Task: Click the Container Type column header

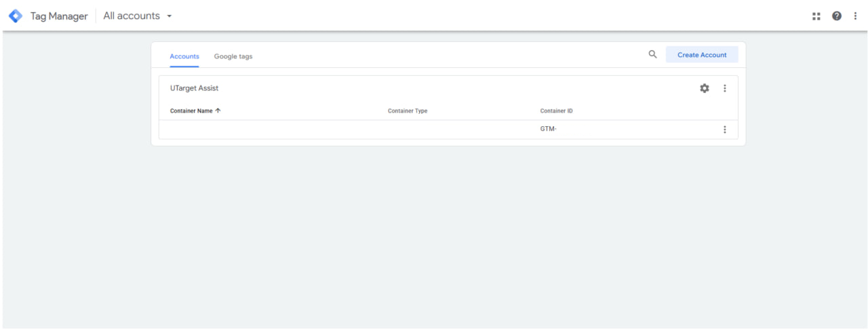Action: pyautogui.click(x=408, y=111)
